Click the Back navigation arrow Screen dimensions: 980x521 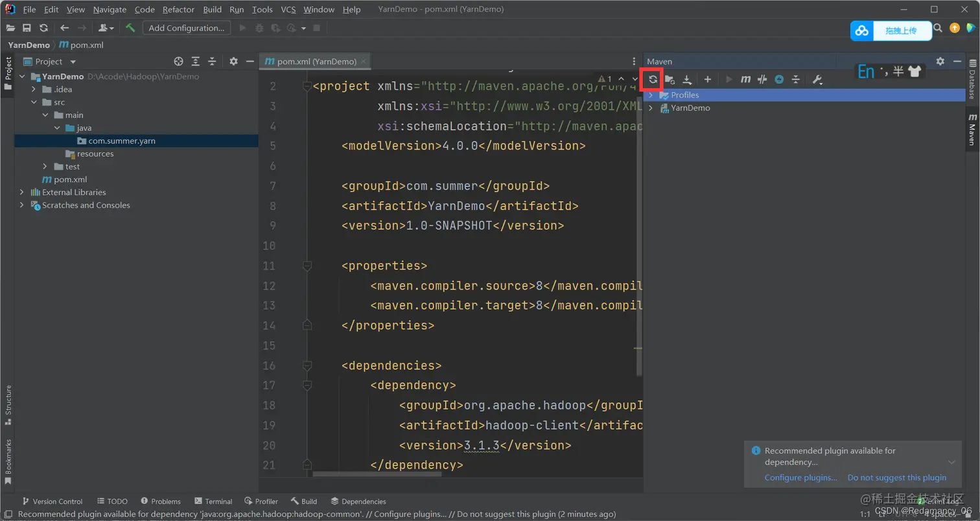coord(64,28)
